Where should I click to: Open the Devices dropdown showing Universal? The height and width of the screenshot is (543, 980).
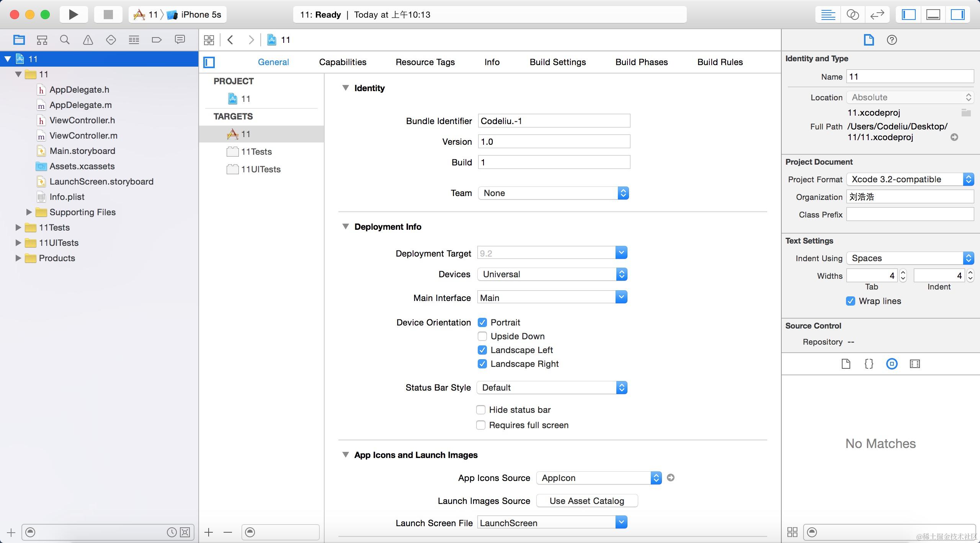pos(552,274)
